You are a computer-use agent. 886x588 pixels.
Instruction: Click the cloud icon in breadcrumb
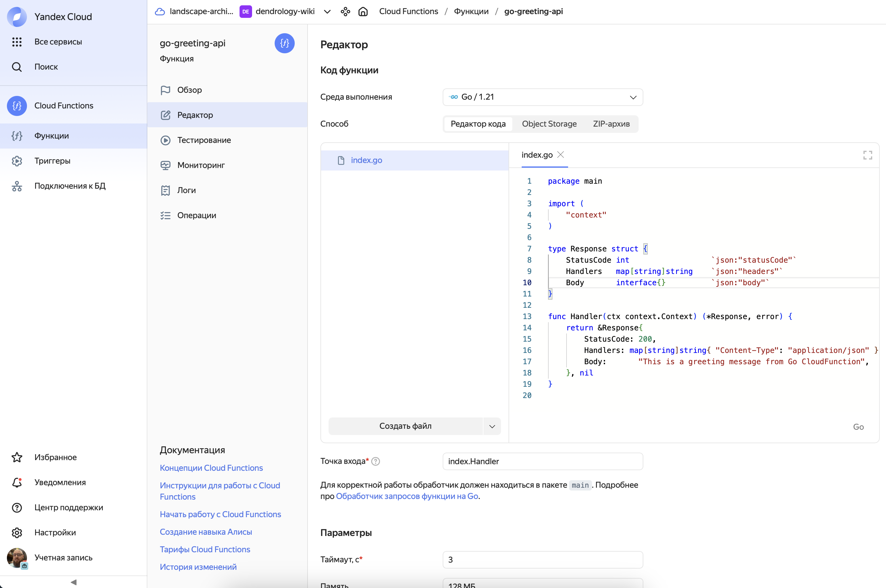[160, 12]
